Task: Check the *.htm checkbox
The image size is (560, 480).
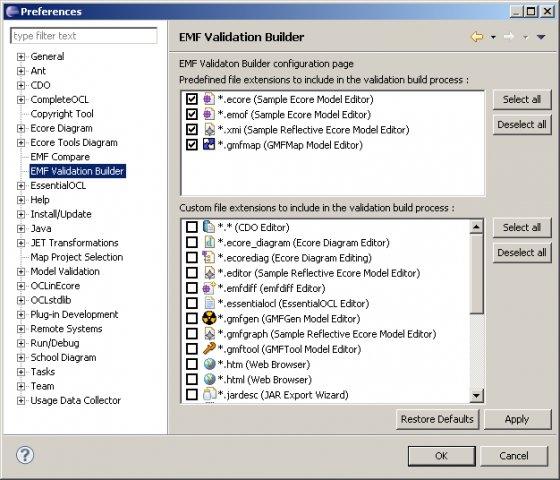Action: click(192, 364)
